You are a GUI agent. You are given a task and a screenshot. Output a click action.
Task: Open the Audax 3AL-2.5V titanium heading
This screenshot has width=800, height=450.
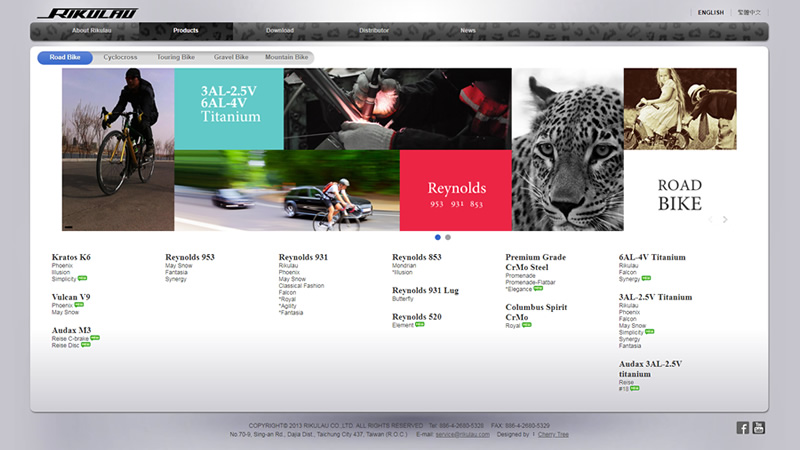click(651, 369)
